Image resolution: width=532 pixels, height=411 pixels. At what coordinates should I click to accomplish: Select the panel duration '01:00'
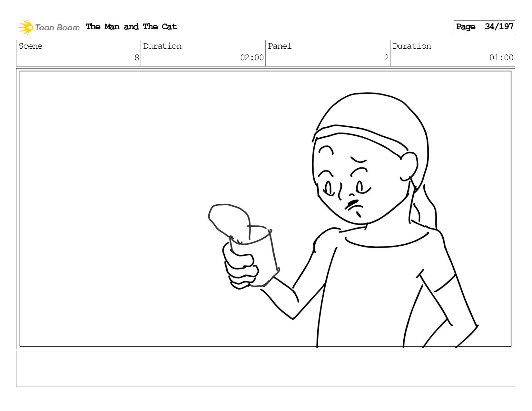point(501,58)
